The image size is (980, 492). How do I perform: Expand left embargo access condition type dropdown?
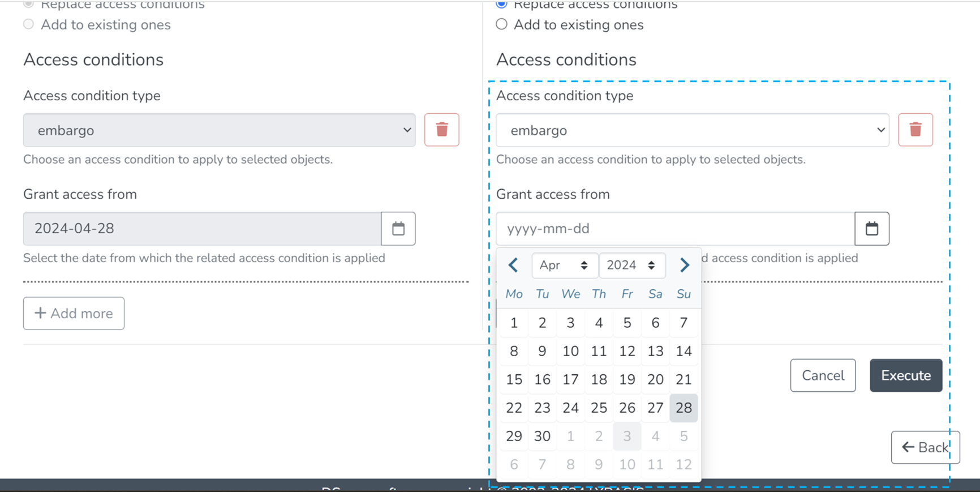point(219,130)
